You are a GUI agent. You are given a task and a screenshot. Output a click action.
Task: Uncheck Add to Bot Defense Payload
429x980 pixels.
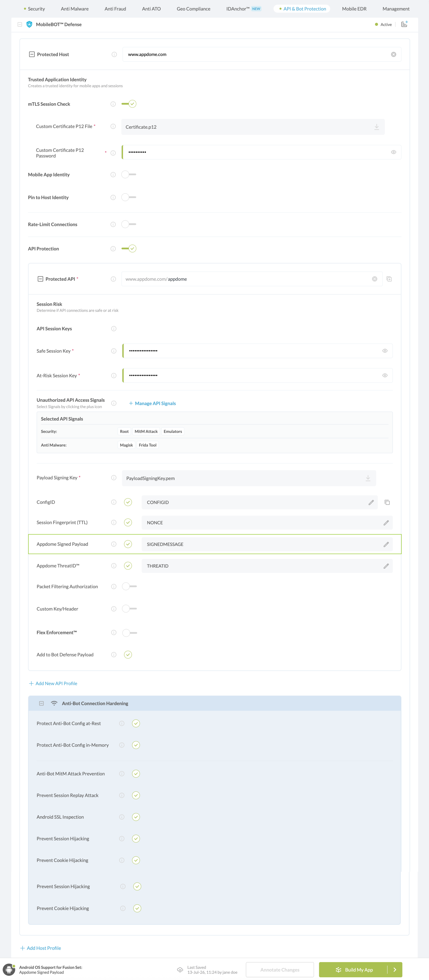point(128,655)
